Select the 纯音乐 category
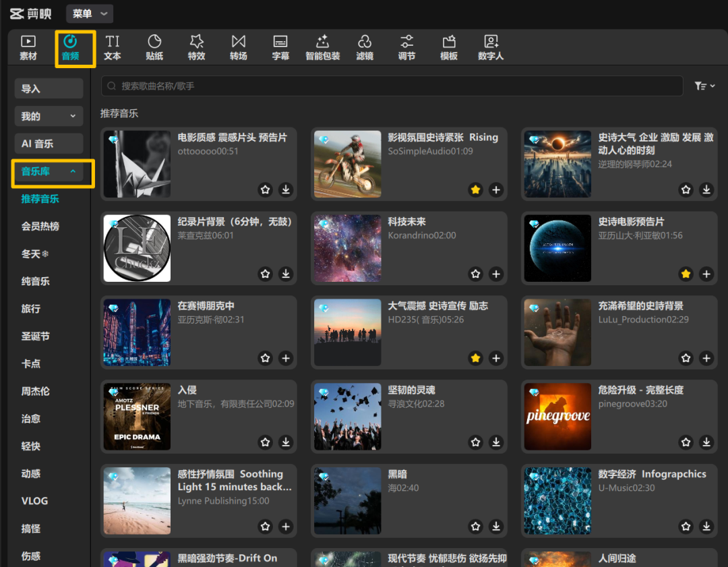 35,281
